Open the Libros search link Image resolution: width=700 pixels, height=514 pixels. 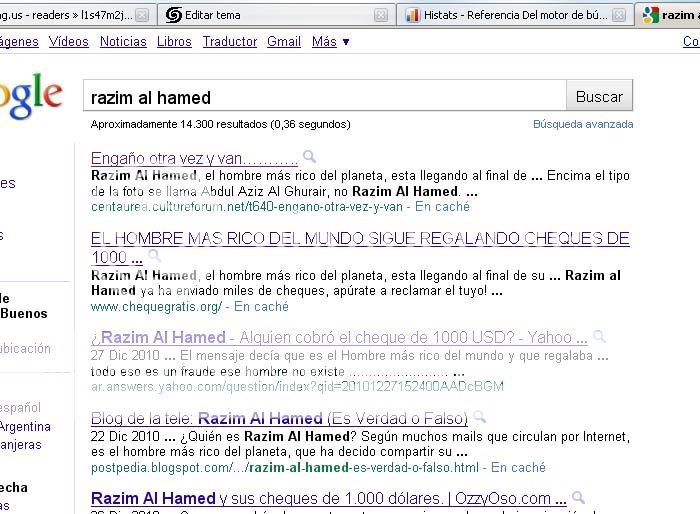tap(174, 42)
